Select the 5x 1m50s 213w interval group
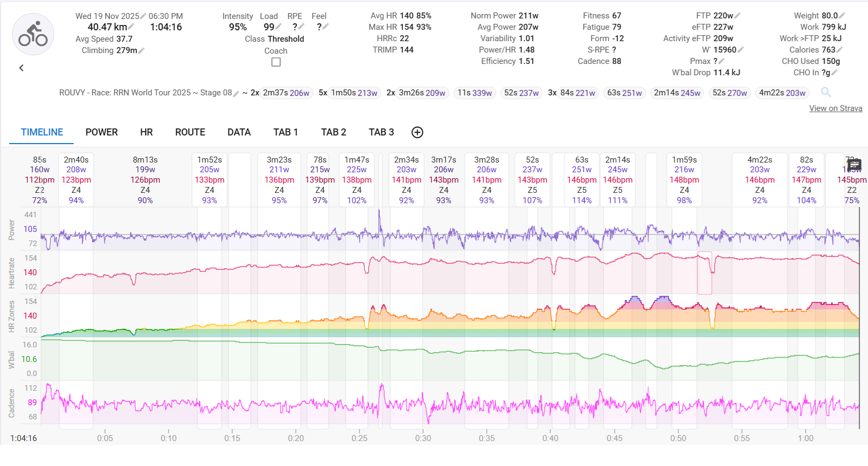 coord(349,93)
